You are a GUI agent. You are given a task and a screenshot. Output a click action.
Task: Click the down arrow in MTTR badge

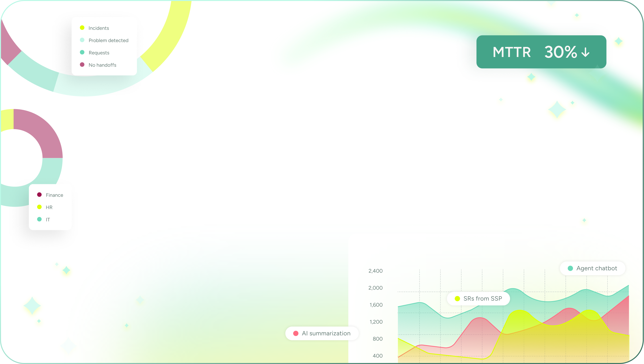(x=585, y=52)
